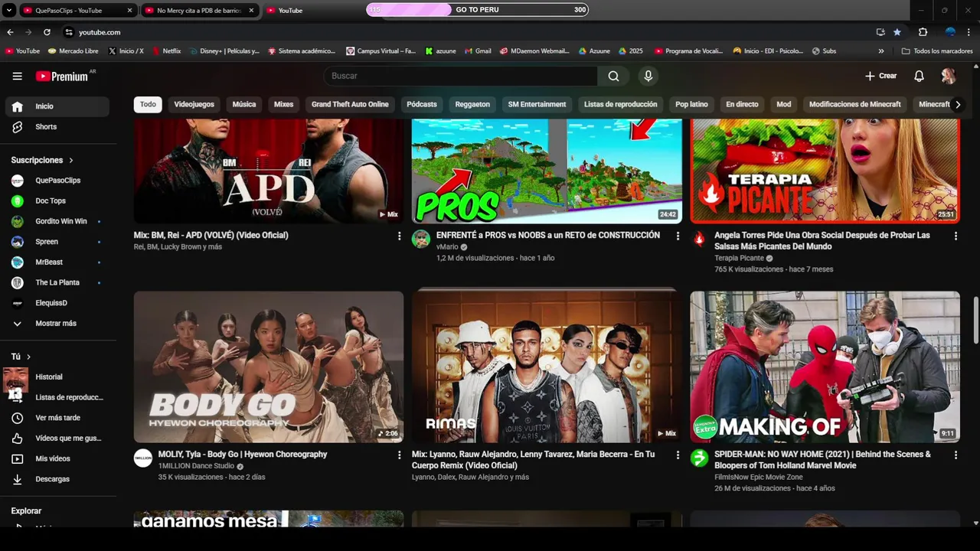Expand the Suscripciones section header
The height and width of the screenshot is (551, 980).
pos(42,160)
